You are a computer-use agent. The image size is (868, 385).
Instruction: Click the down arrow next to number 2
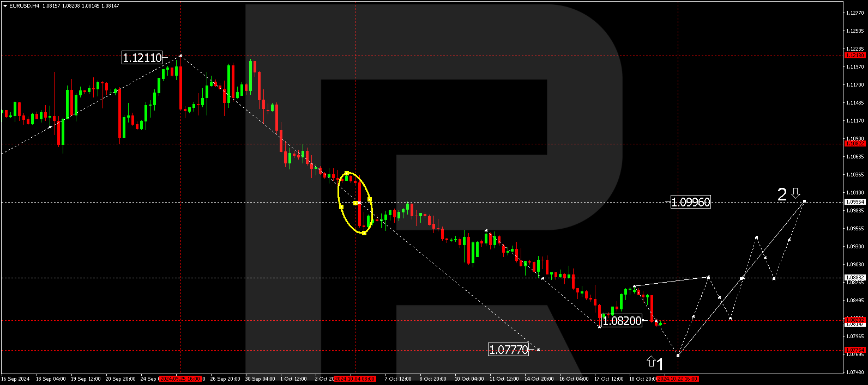pos(795,193)
